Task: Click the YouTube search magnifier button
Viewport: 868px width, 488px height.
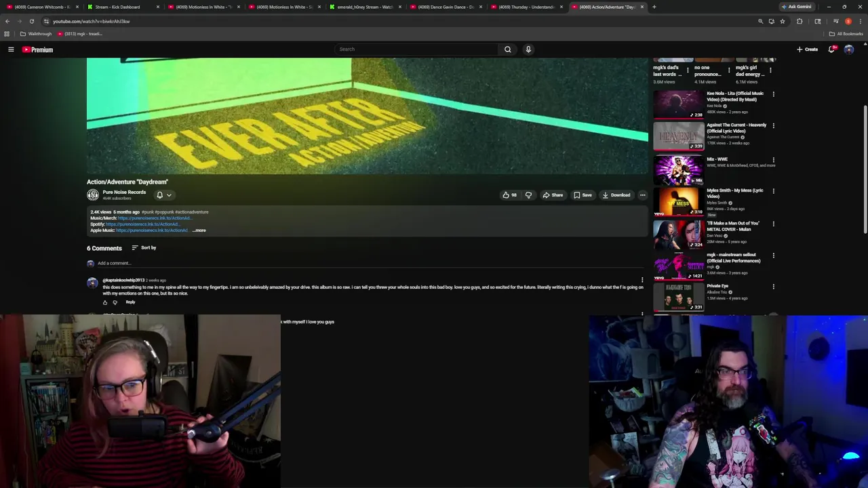Action: (x=507, y=49)
